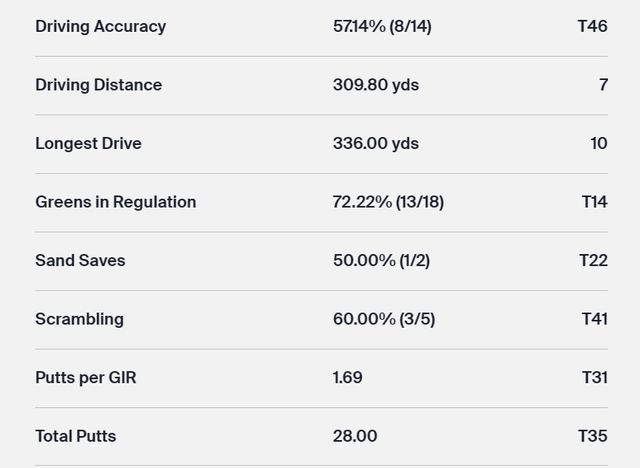The height and width of the screenshot is (468, 640).
Task: Select the Driving Distance row label
Action: click(98, 85)
